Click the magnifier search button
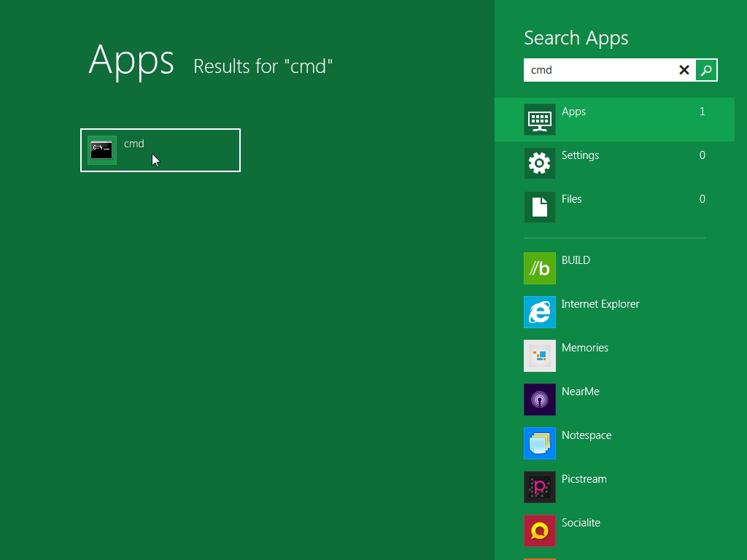 pyautogui.click(x=706, y=70)
